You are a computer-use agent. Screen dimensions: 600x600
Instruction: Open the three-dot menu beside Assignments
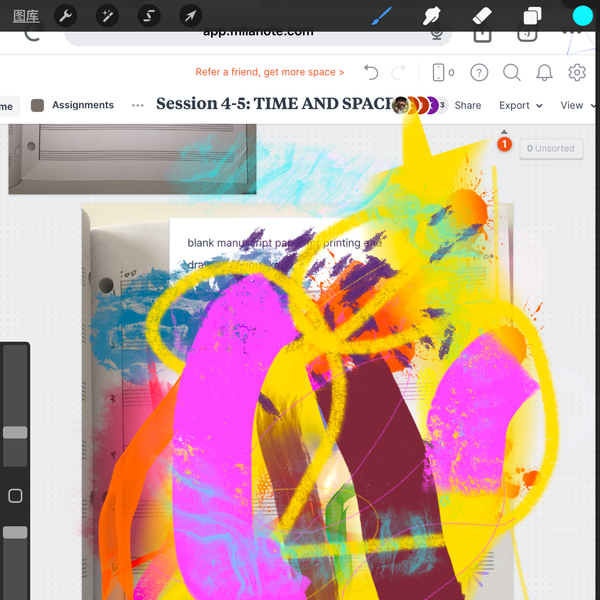pos(138,105)
